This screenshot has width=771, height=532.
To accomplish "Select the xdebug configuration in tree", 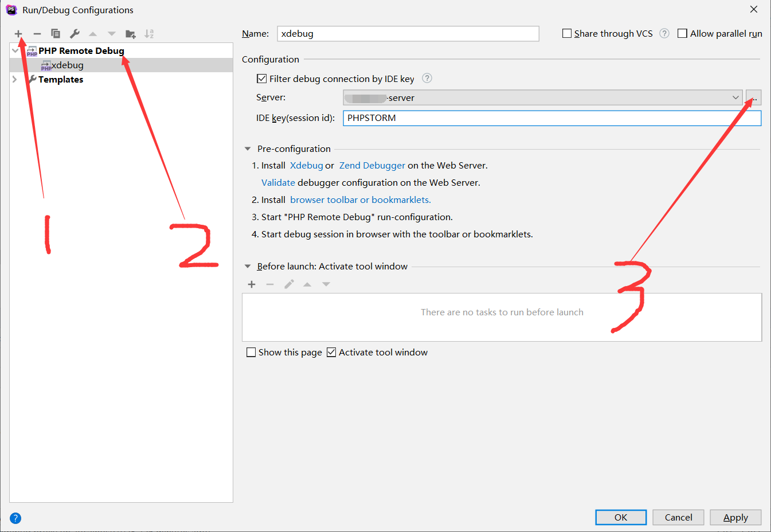I will click(x=68, y=65).
